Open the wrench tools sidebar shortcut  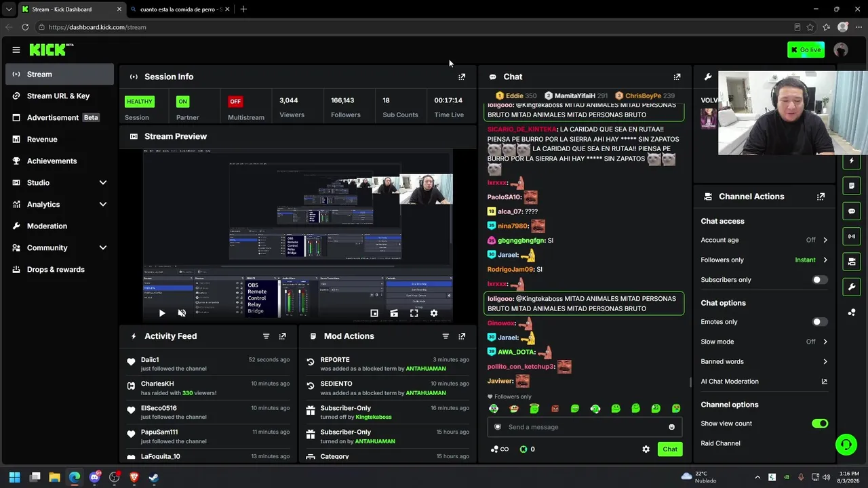pyautogui.click(x=852, y=287)
